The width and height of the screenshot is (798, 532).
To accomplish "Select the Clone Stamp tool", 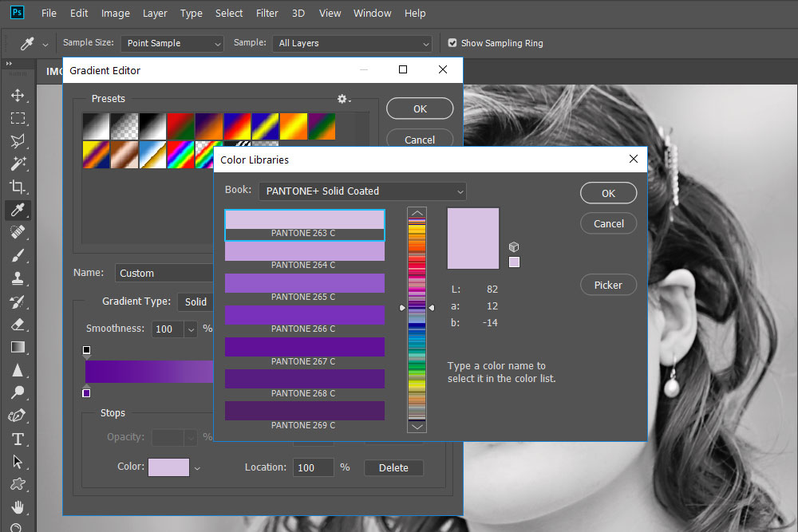I will coord(18,278).
